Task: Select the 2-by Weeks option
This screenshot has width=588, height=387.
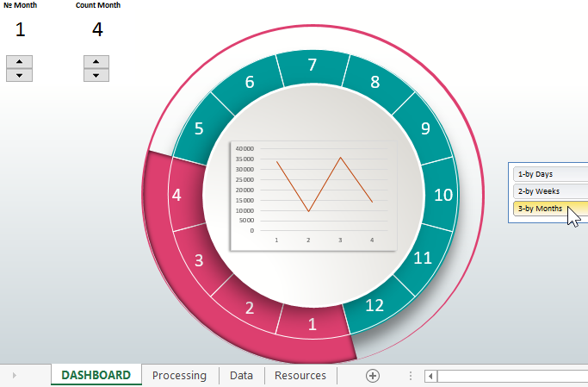Action: [549, 191]
